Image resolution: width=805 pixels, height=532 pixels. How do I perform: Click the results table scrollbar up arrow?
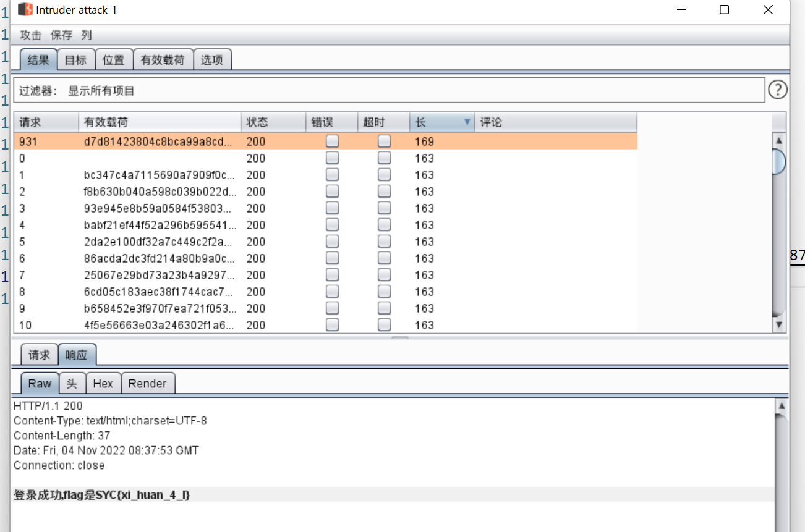[779, 140]
